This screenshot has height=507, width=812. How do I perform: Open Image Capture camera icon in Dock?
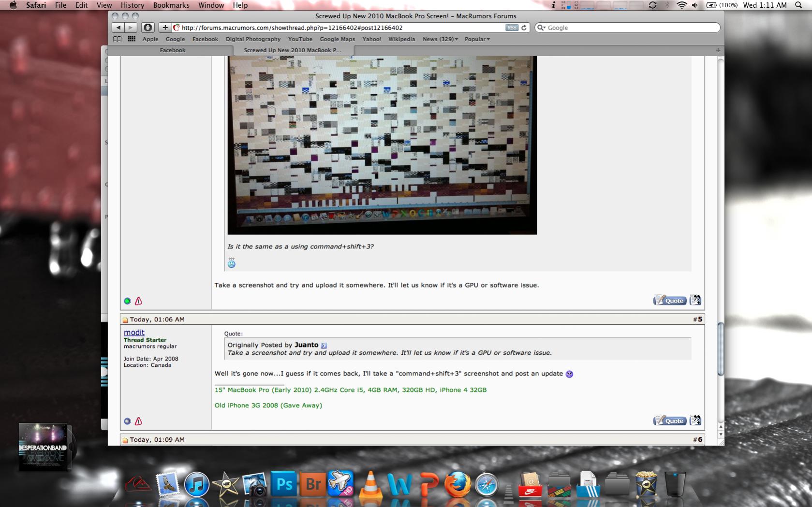[x=254, y=484]
